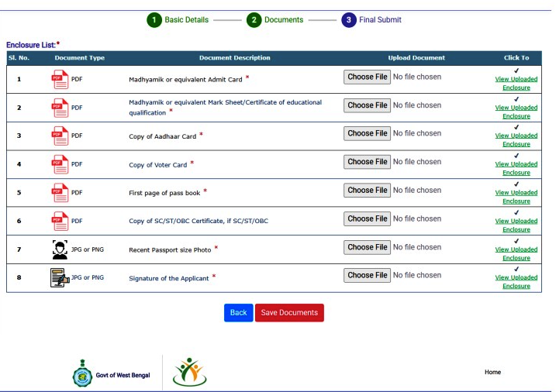
Task: View uploaded enclosure for Passport size Photo
Action: click(x=516, y=253)
